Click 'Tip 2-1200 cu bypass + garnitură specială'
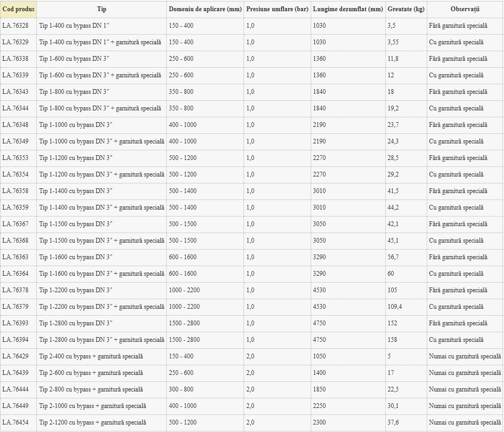This screenshot has width=504, height=432. click(93, 422)
